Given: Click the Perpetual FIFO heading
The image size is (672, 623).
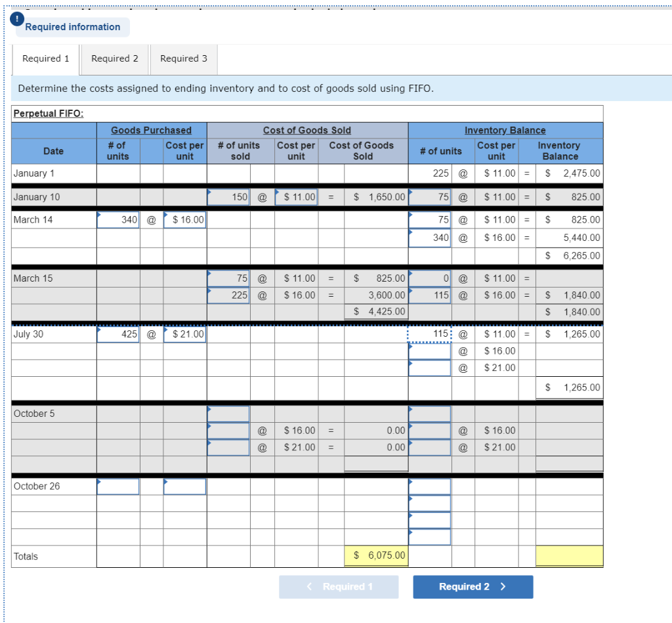Looking at the screenshot, I should click(x=49, y=114).
